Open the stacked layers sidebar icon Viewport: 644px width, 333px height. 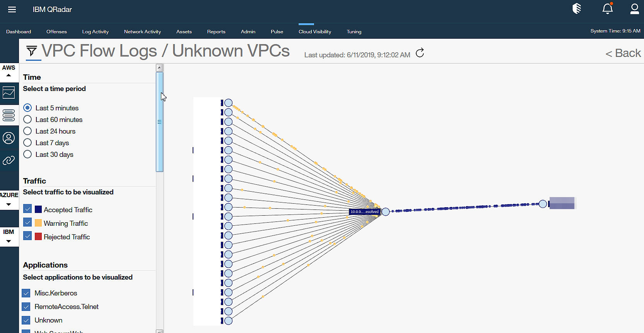(9, 115)
